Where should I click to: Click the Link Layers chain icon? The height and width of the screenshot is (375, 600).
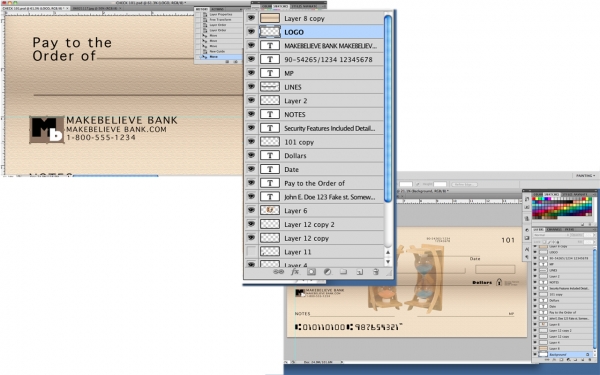click(278, 272)
